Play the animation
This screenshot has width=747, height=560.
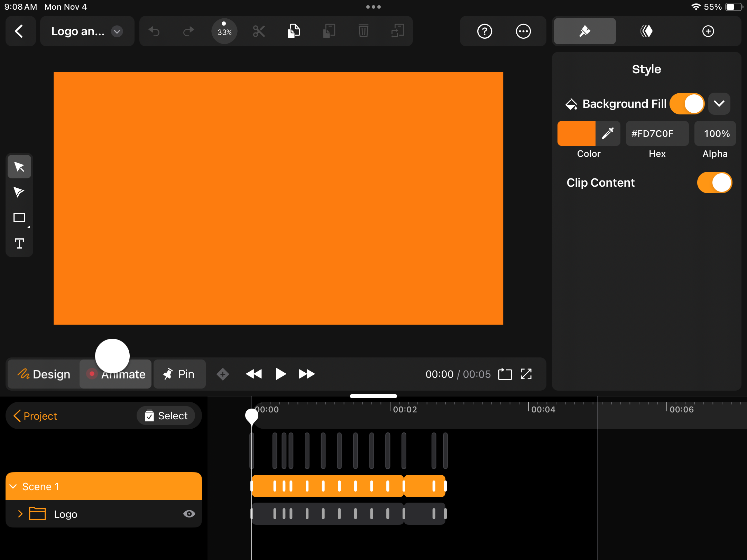click(280, 374)
